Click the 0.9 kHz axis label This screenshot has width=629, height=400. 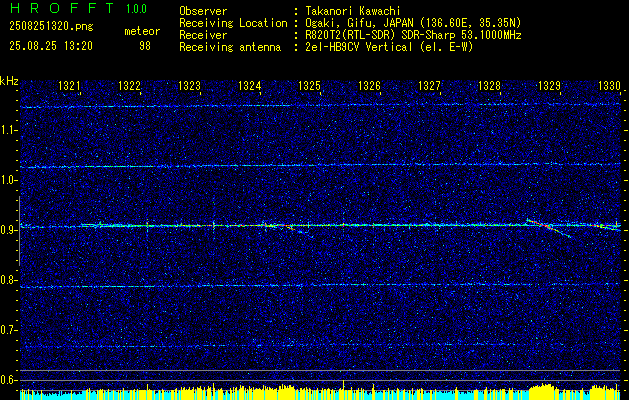click(x=8, y=230)
